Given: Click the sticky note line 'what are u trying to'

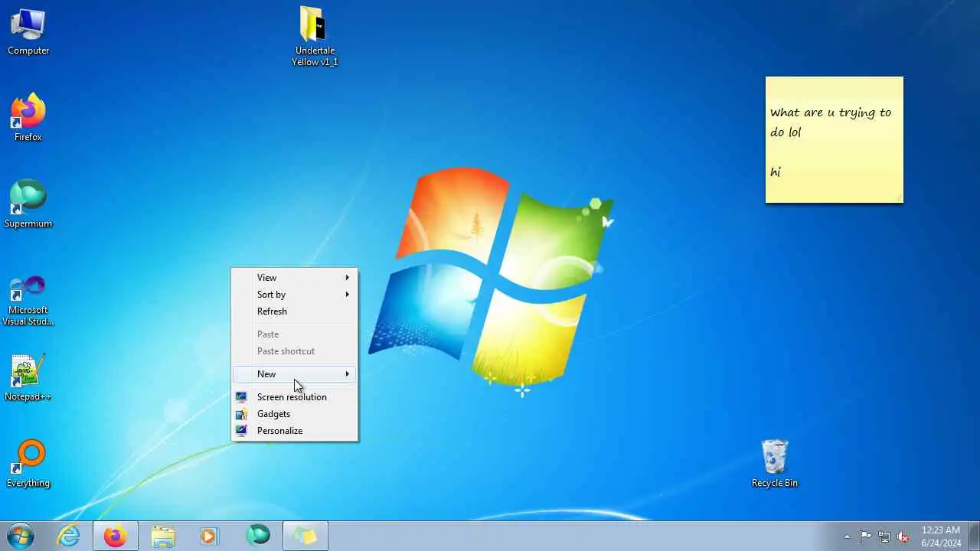Looking at the screenshot, I should pyautogui.click(x=831, y=112).
